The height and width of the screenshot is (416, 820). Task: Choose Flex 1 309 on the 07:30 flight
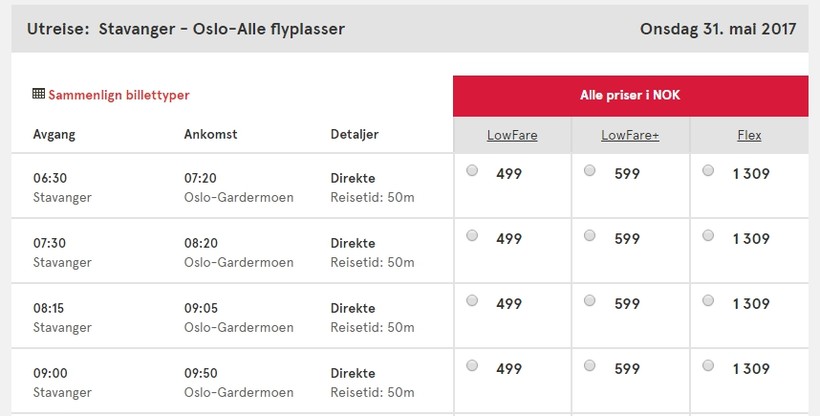coord(708,236)
